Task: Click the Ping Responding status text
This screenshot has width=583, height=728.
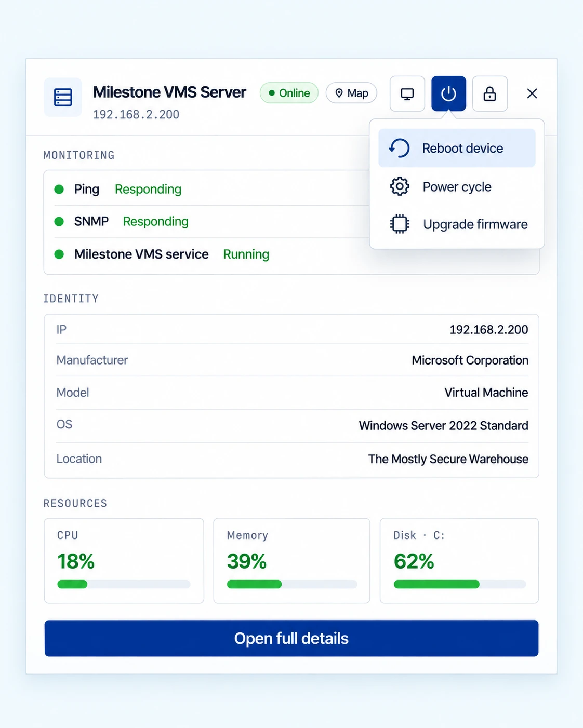Action: [x=148, y=190]
